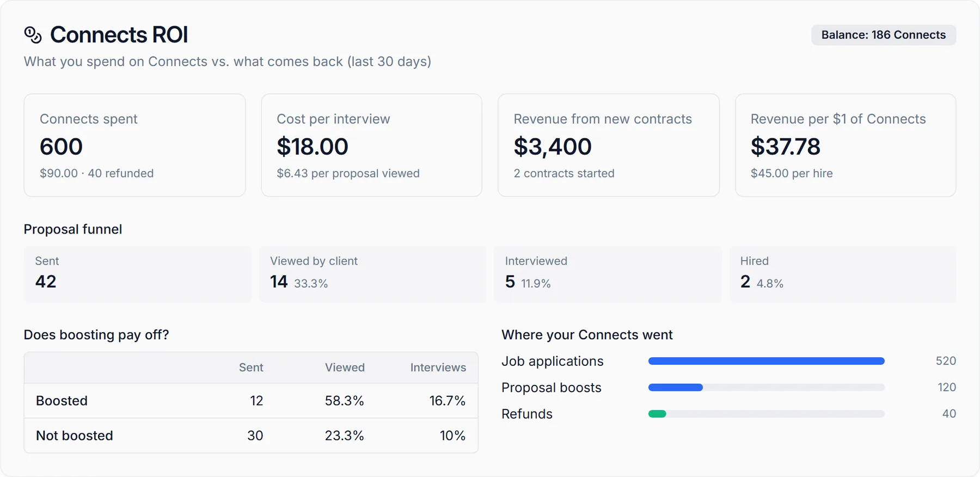This screenshot has height=477, width=980.
Task: Open Revenue from new contracts card
Action: [x=609, y=145]
